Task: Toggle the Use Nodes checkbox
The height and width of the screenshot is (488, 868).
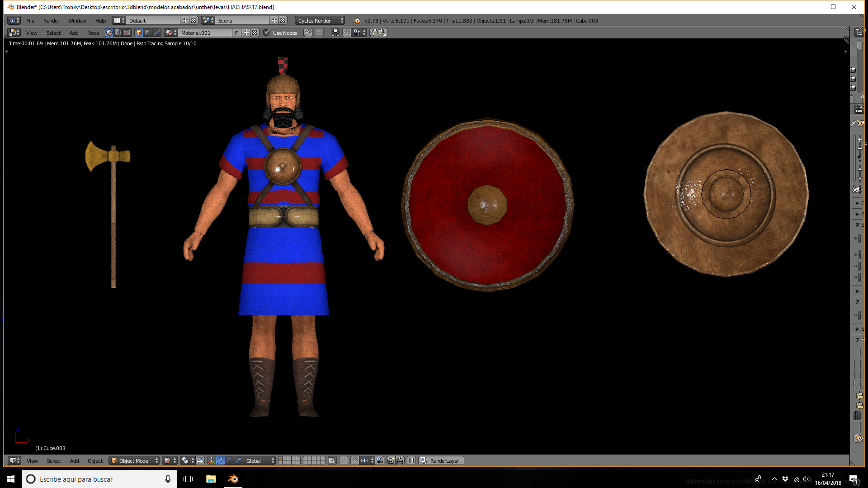Action: (267, 33)
